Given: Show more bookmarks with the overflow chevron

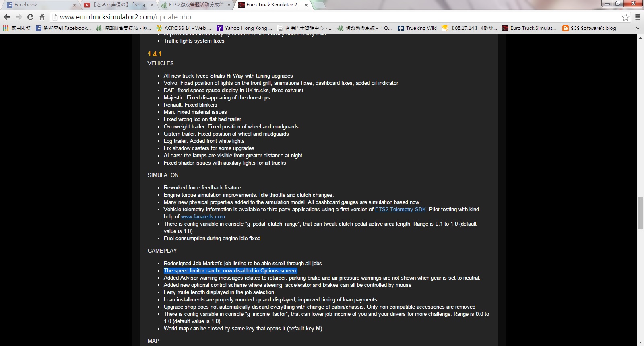Looking at the screenshot, I should tap(637, 28).
